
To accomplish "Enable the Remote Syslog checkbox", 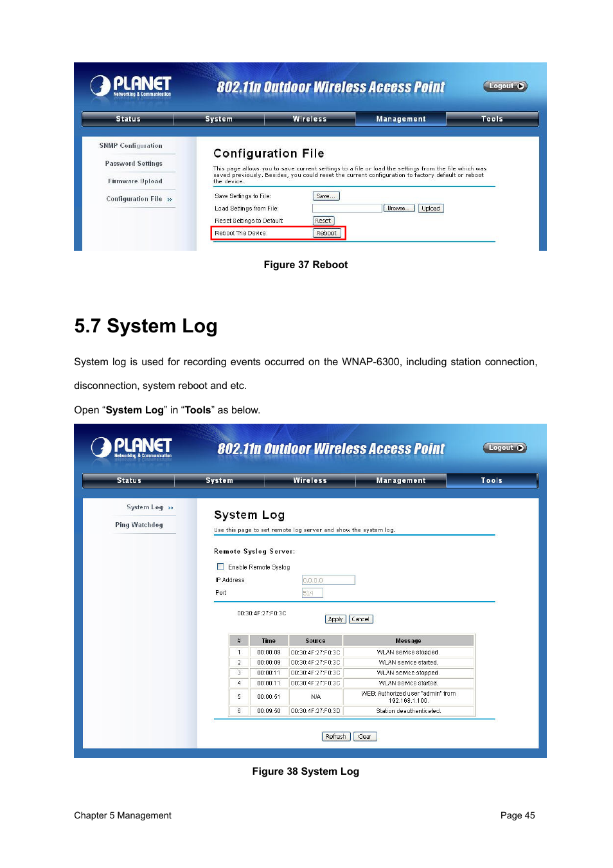I will click(x=220, y=566).
